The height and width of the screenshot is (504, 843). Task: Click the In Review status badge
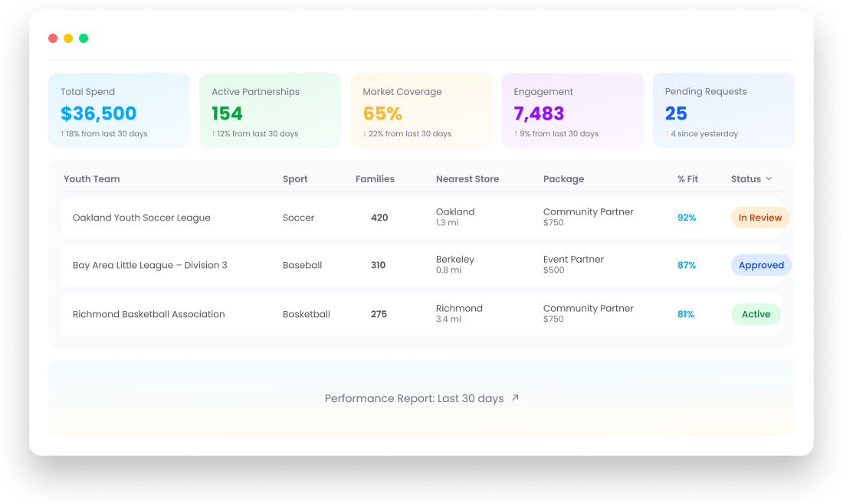point(759,218)
